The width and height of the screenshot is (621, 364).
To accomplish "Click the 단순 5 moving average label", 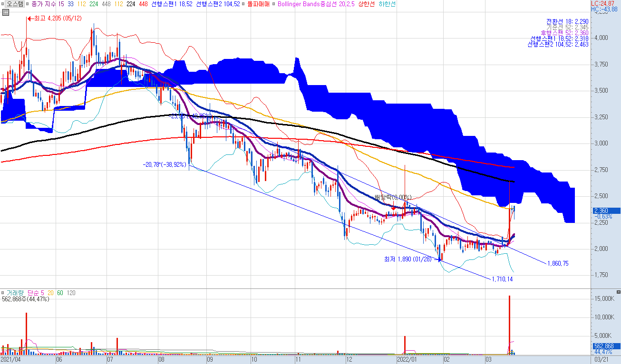I will click(x=36, y=293).
